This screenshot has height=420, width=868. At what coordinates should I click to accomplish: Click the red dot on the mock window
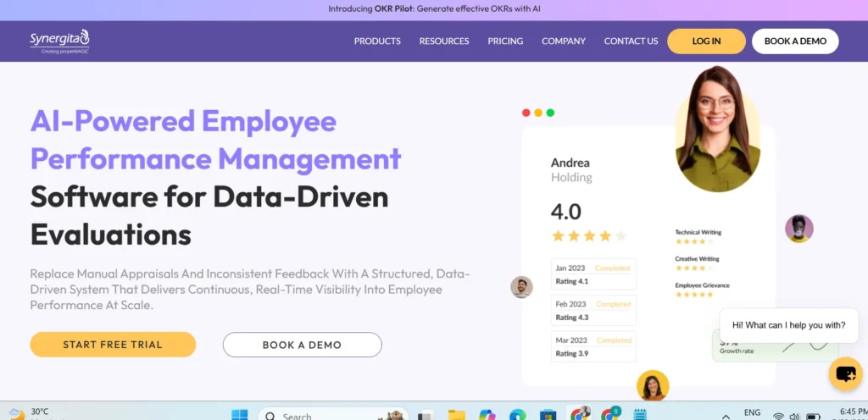tap(526, 113)
